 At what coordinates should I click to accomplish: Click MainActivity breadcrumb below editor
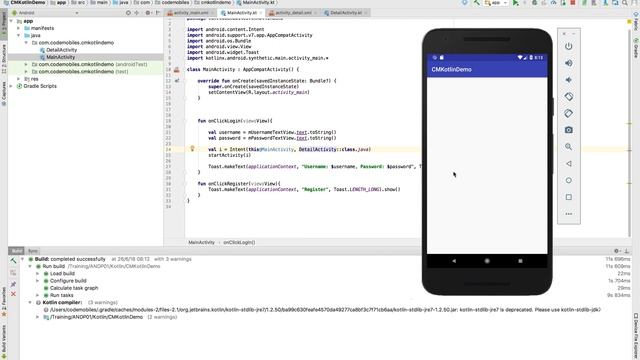pyautogui.click(x=201, y=242)
